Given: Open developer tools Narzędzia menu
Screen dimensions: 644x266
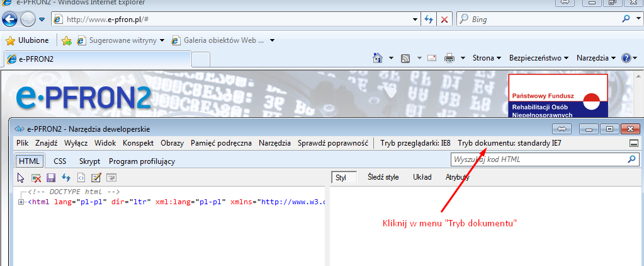Looking at the screenshot, I should [x=274, y=143].
